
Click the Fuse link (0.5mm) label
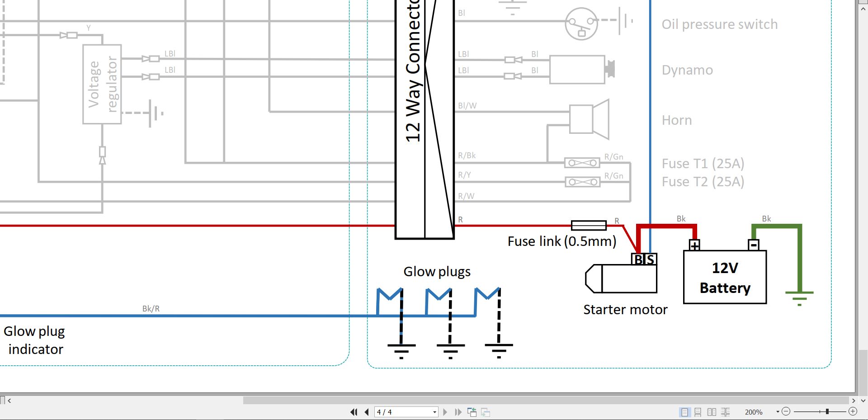click(562, 241)
